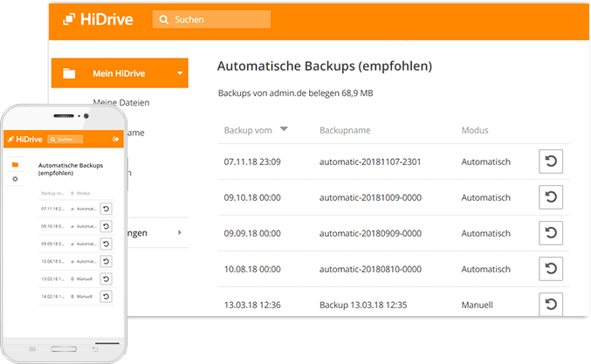The image size is (591, 364).
Task: Restore the backup from 07.11.18 23:09
Action: coord(551,161)
